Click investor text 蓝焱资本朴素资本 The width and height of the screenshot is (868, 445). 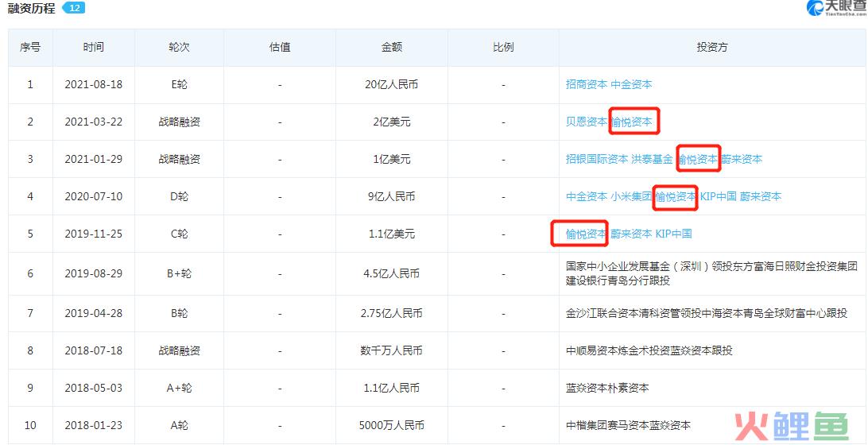tap(607, 388)
